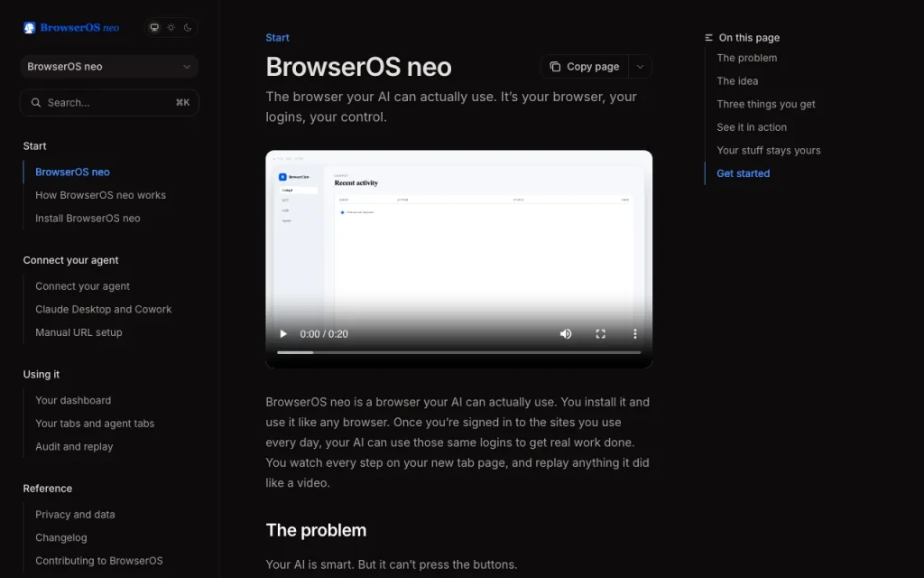Jump to Three things you get
The width and height of the screenshot is (924, 578).
click(x=766, y=105)
